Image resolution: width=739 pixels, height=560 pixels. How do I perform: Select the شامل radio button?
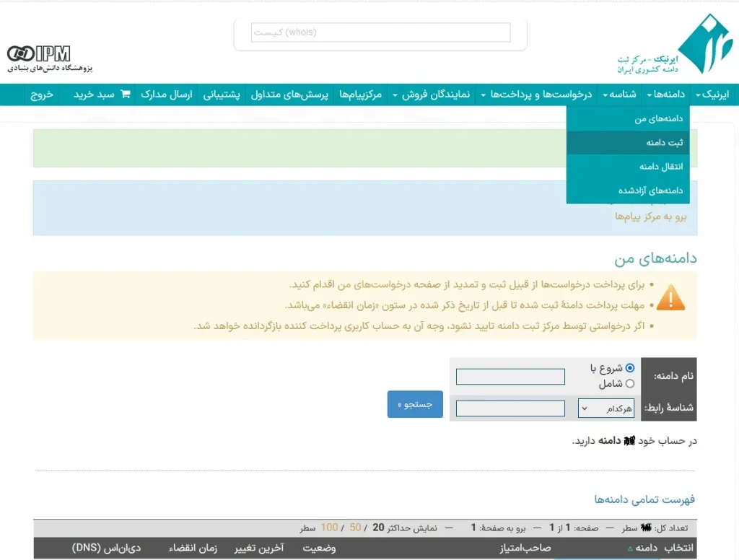click(x=629, y=384)
